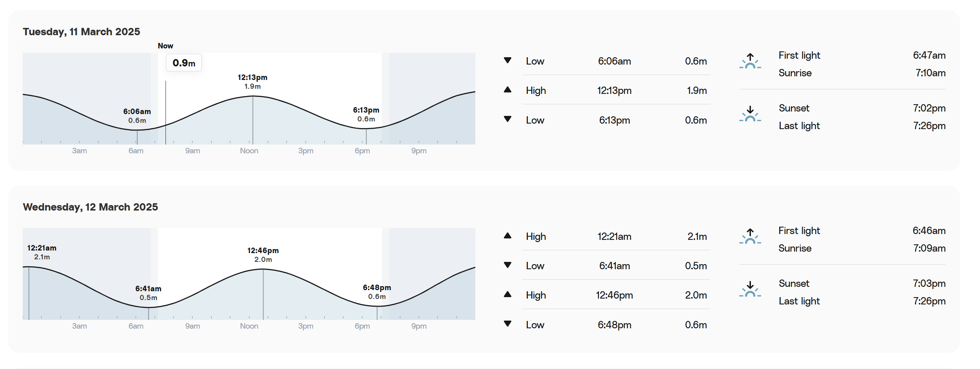Image resolution: width=980 pixels, height=369 pixels.
Task: Click the 12:46pm 2.0m peak on Wednesday's chart
Action: click(x=263, y=255)
